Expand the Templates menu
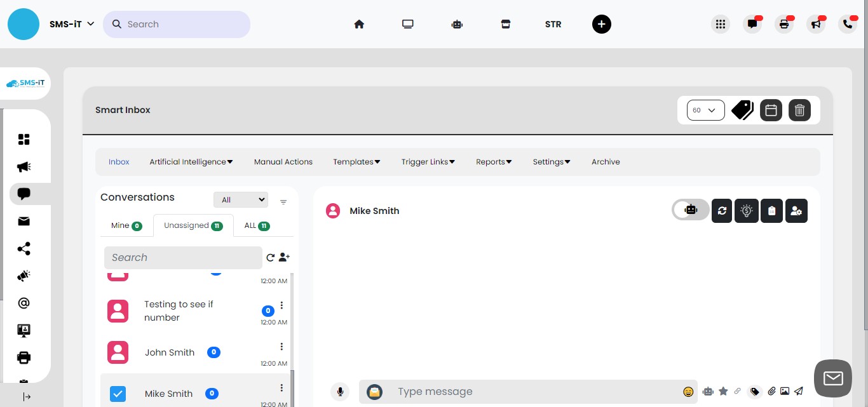 click(x=356, y=162)
